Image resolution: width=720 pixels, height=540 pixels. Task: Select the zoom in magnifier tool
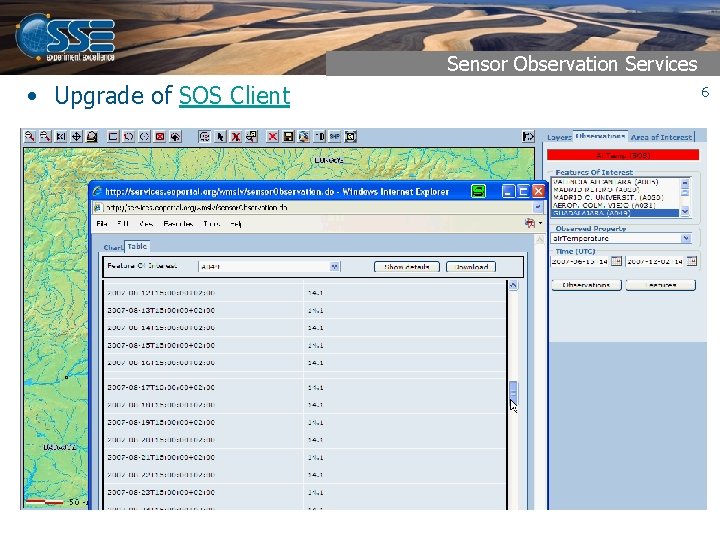30,136
